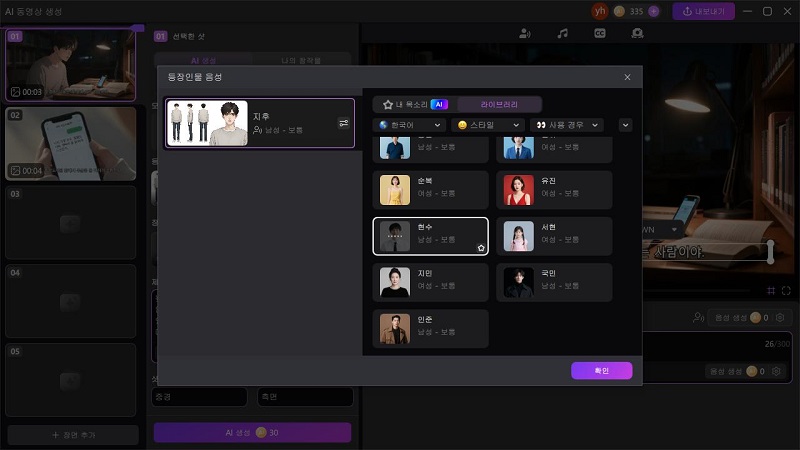Confirm with the 확인 button
This screenshot has width=800, height=450.
pyautogui.click(x=602, y=370)
